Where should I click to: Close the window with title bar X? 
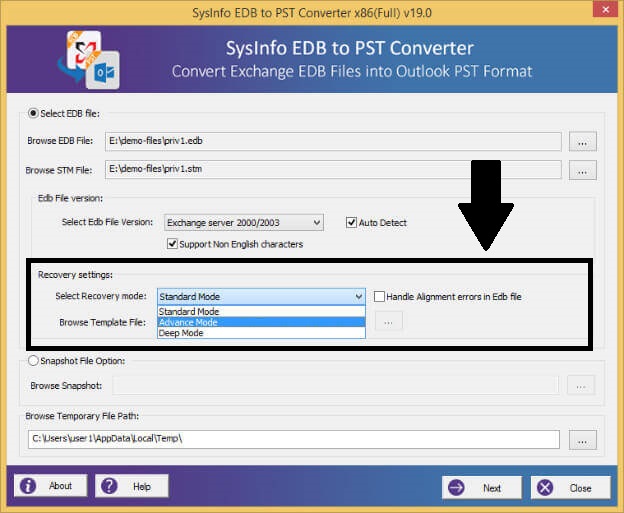[605, 9]
